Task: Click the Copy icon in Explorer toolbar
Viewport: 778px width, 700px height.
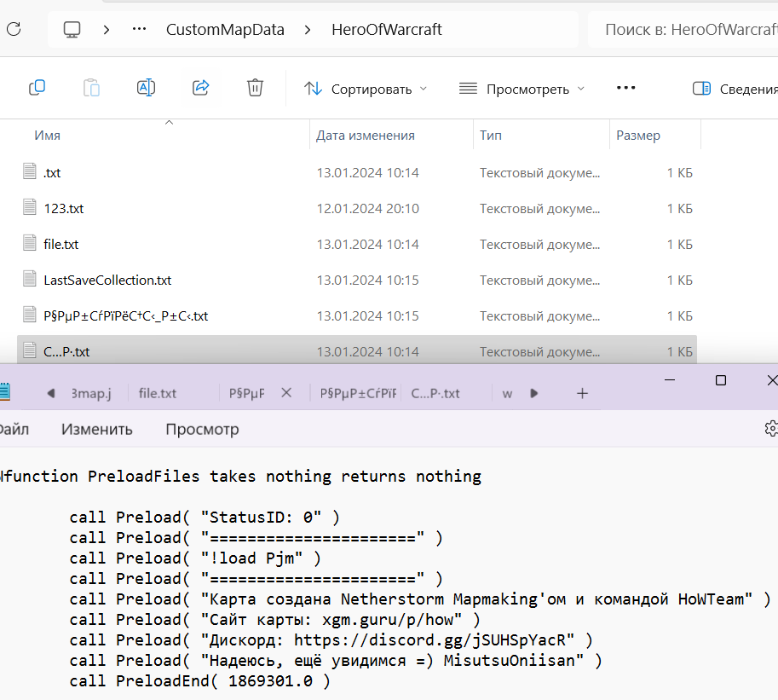Action: pyautogui.click(x=37, y=88)
